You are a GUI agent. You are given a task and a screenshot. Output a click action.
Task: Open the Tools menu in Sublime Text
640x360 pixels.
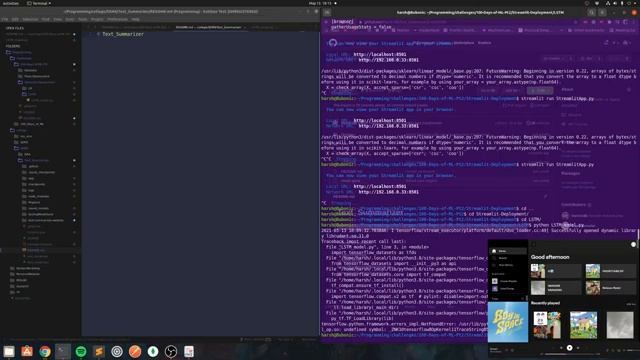pos(82,19)
